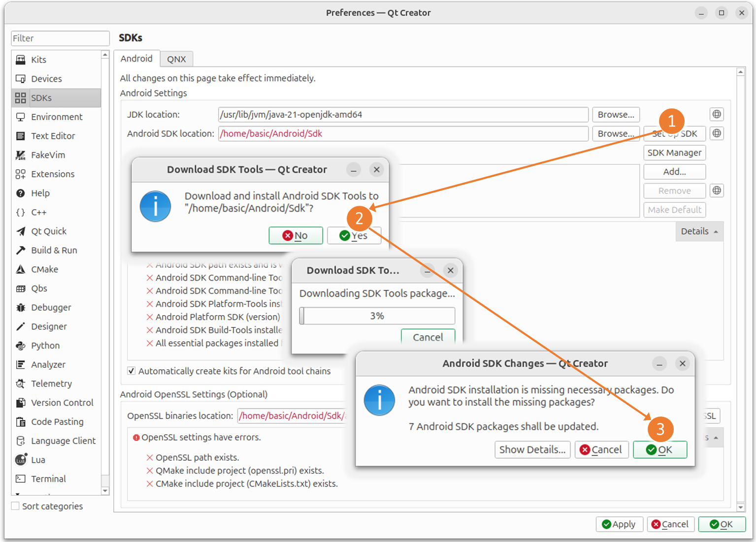
Task: Click Apply in Preferences
Action: click(619, 524)
